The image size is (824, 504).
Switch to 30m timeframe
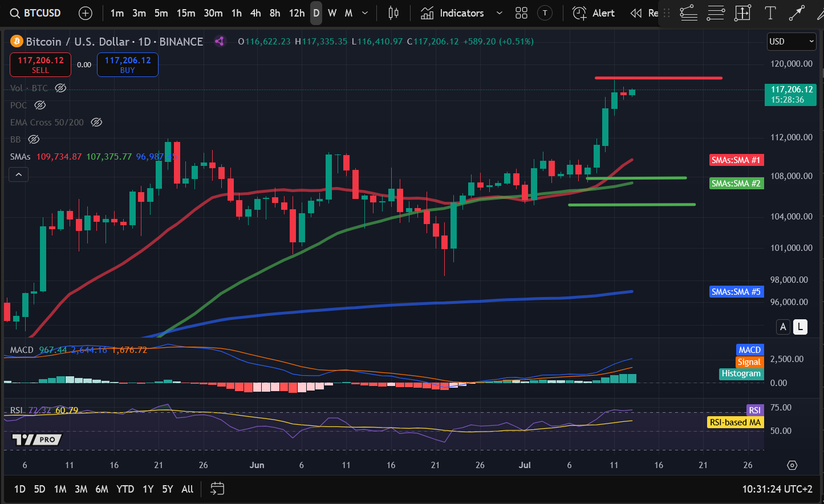pyautogui.click(x=213, y=13)
